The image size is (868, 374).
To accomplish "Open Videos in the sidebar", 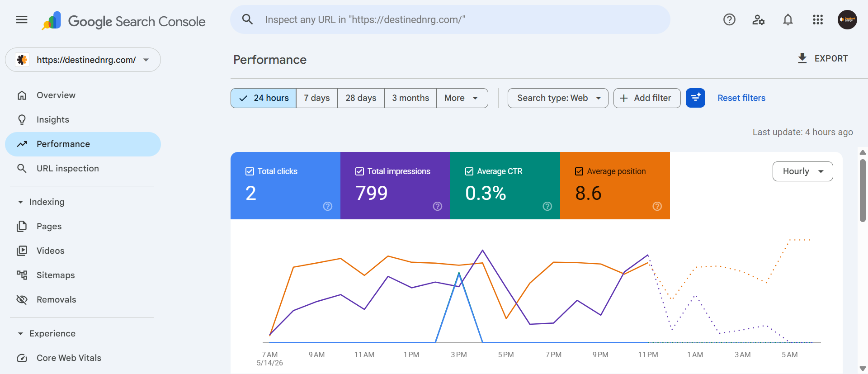I will pos(83,251).
